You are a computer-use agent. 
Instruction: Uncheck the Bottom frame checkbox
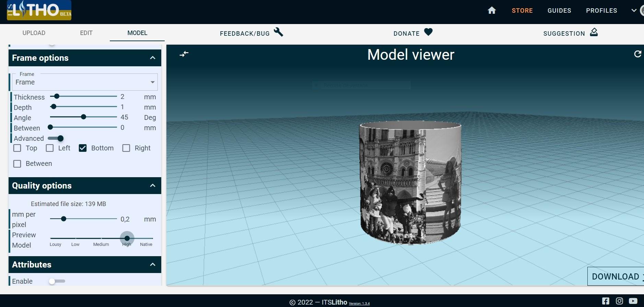(x=83, y=148)
